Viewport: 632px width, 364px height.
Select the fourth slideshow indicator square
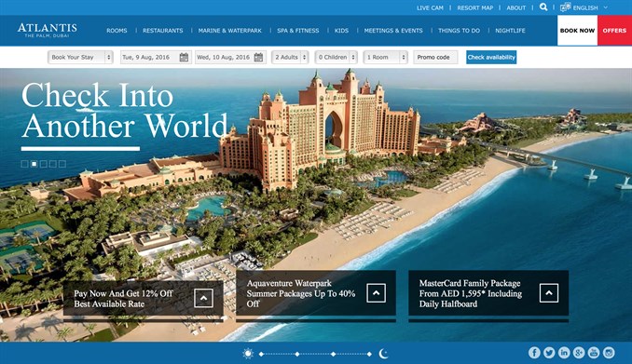click(x=53, y=164)
